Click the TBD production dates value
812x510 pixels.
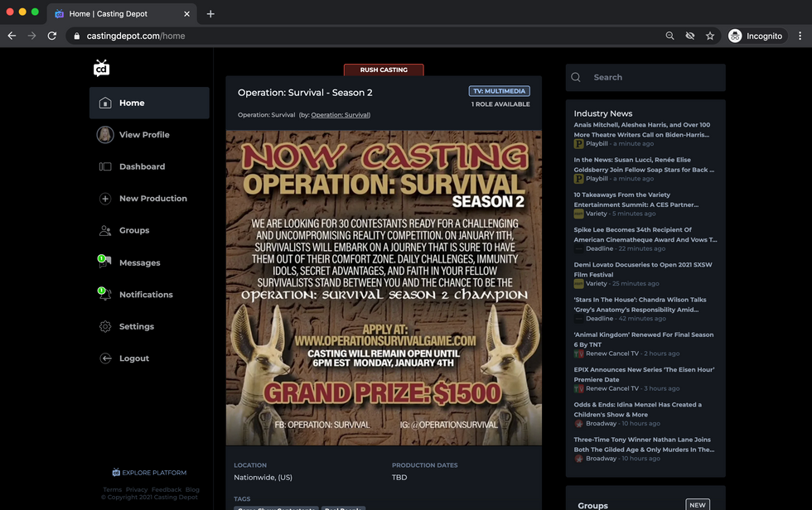tap(399, 478)
